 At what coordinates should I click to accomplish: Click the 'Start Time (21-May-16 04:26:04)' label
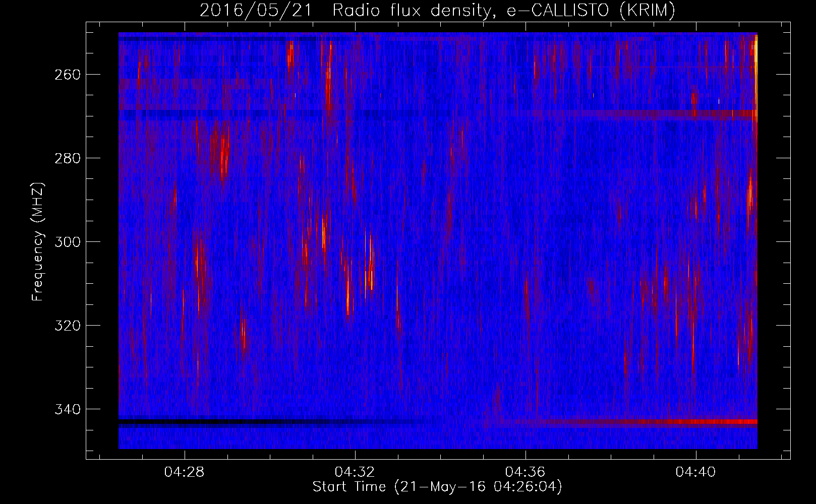[437, 487]
